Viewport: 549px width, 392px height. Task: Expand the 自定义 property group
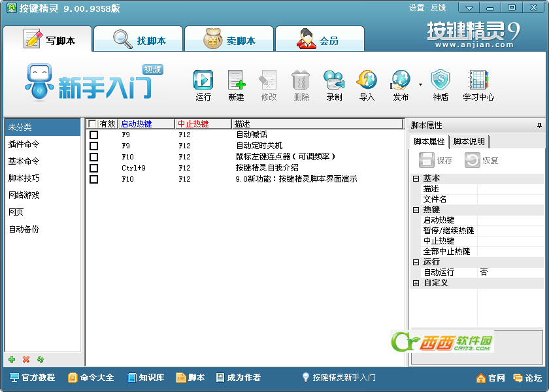416,283
